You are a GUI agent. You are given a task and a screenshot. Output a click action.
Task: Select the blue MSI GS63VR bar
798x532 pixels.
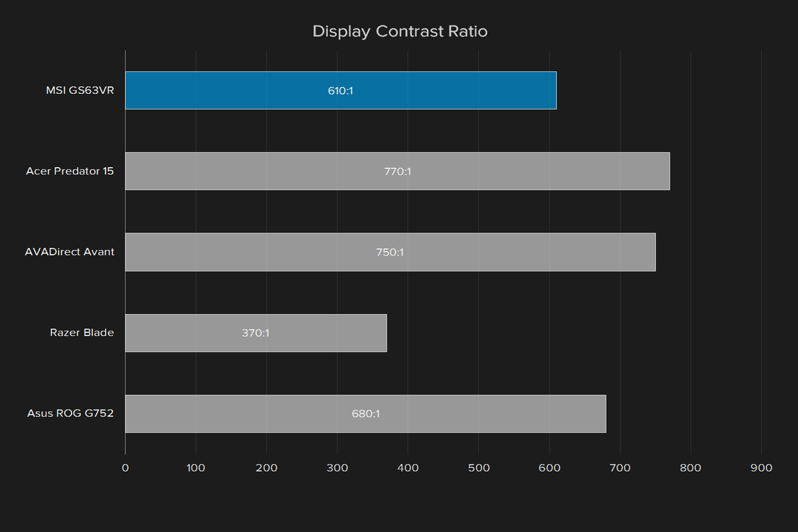(x=341, y=91)
